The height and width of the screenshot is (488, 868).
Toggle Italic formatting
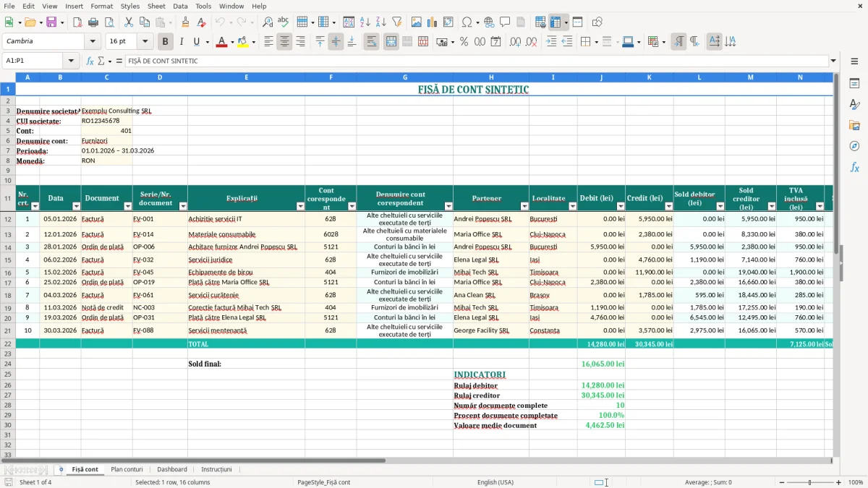coord(181,42)
